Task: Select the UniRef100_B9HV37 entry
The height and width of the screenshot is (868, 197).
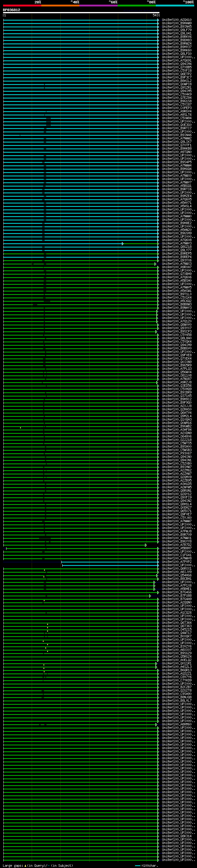Action: pos(176,47)
